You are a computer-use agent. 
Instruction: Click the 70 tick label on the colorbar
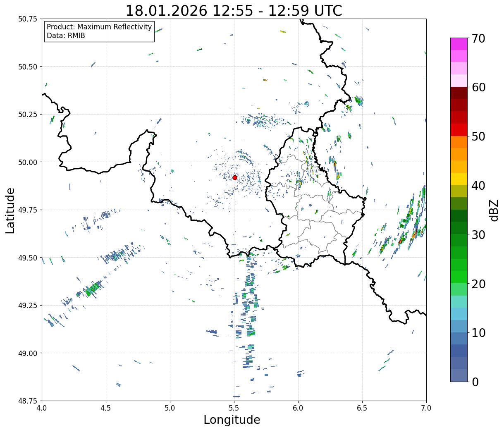click(x=478, y=38)
